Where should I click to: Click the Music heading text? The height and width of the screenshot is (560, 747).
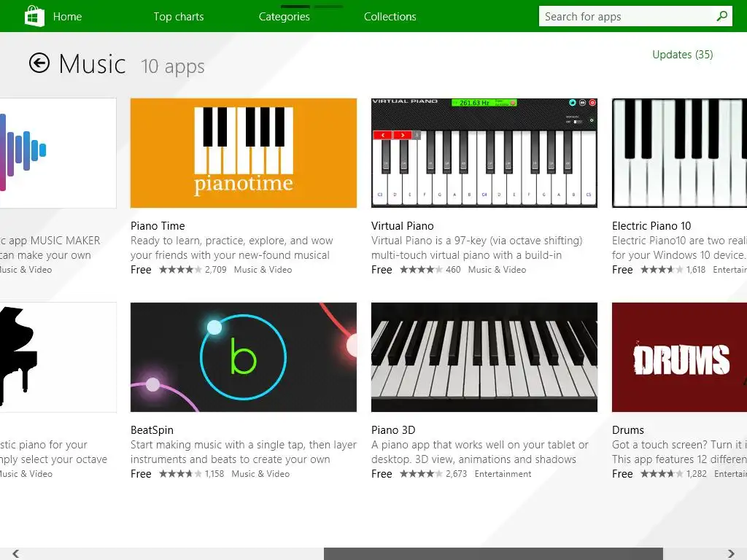[93, 64]
